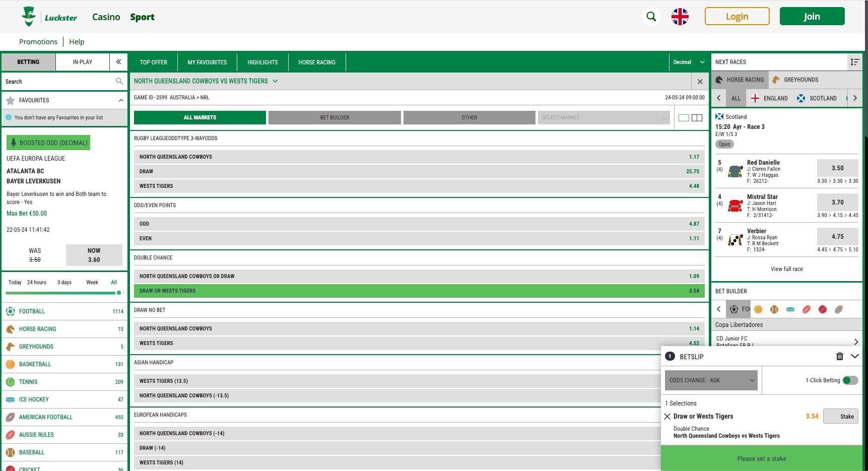Close the match panel with X icon
The image size is (868, 471).
(700, 81)
